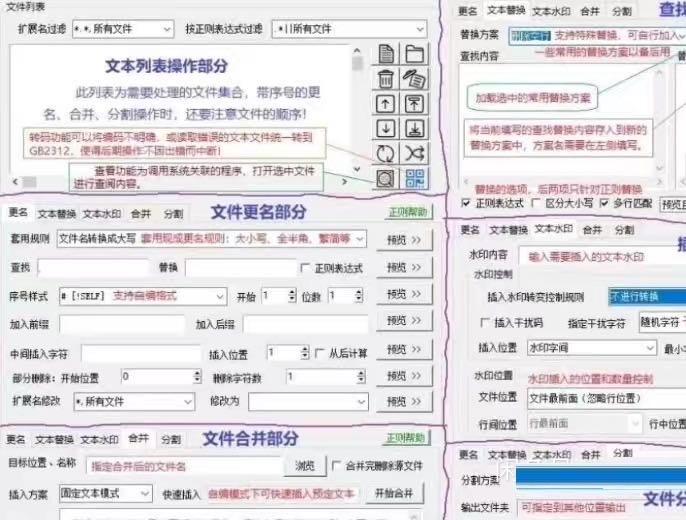Click the 中间插入字符 input field
Screen dimensions: 686x520
140,354
